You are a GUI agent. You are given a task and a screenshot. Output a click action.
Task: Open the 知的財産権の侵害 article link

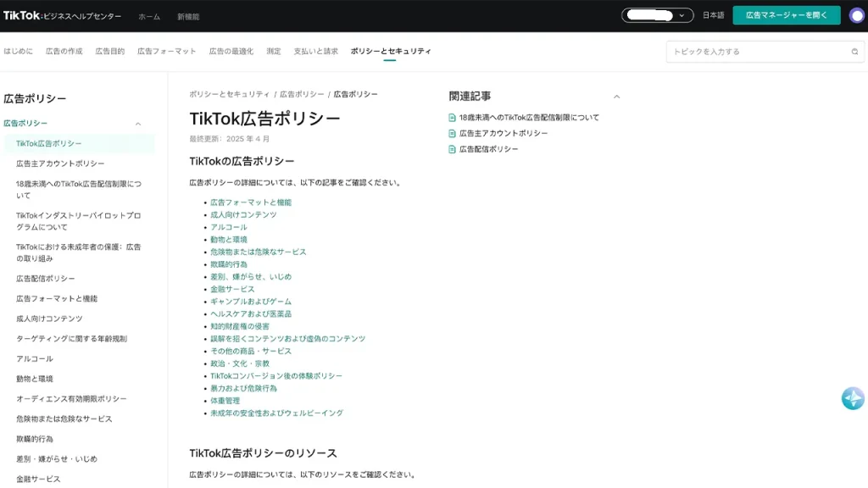coord(240,326)
